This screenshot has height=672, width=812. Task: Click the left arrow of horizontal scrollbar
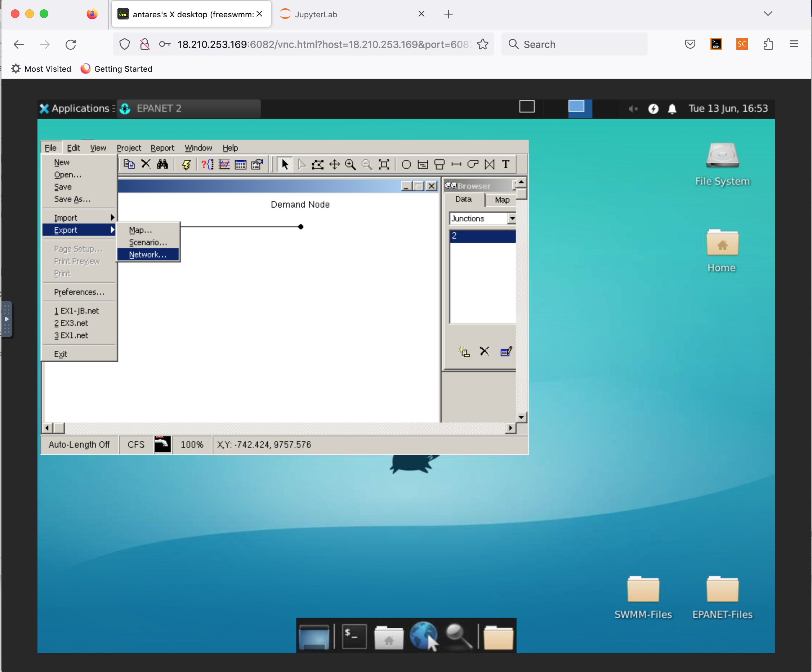pyautogui.click(x=47, y=428)
